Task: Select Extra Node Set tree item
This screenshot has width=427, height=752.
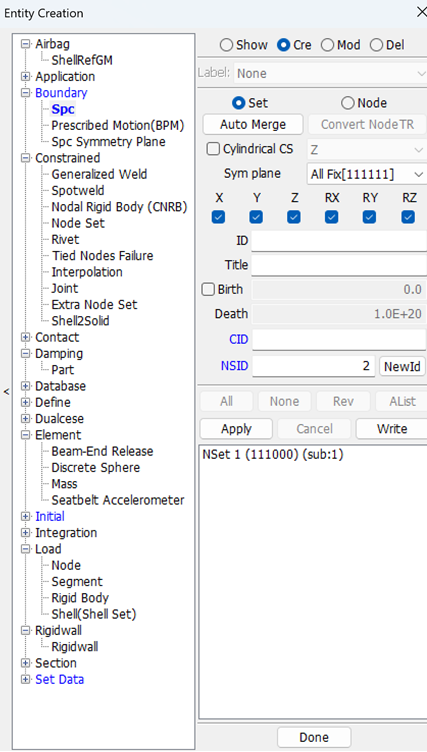Action: click(94, 305)
